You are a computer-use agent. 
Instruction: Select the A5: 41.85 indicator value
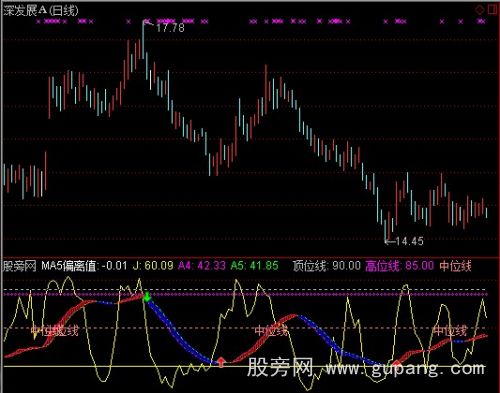[x=254, y=266]
